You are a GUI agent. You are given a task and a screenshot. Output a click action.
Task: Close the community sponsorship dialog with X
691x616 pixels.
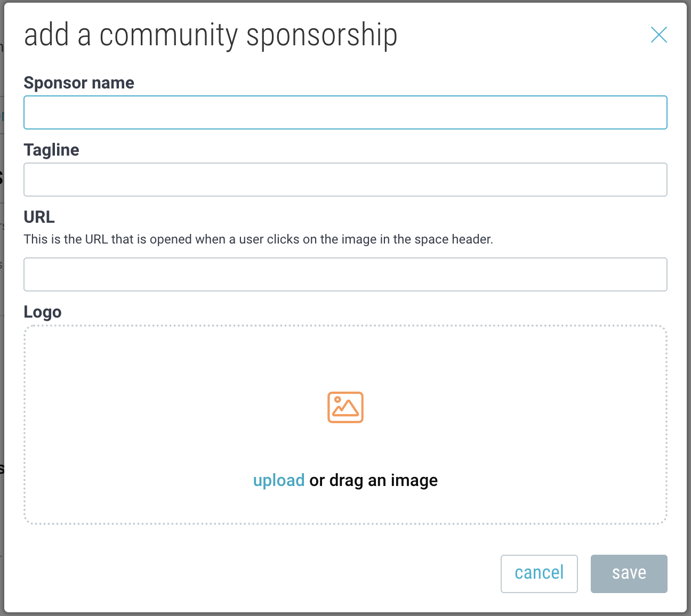tap(659, 35)
